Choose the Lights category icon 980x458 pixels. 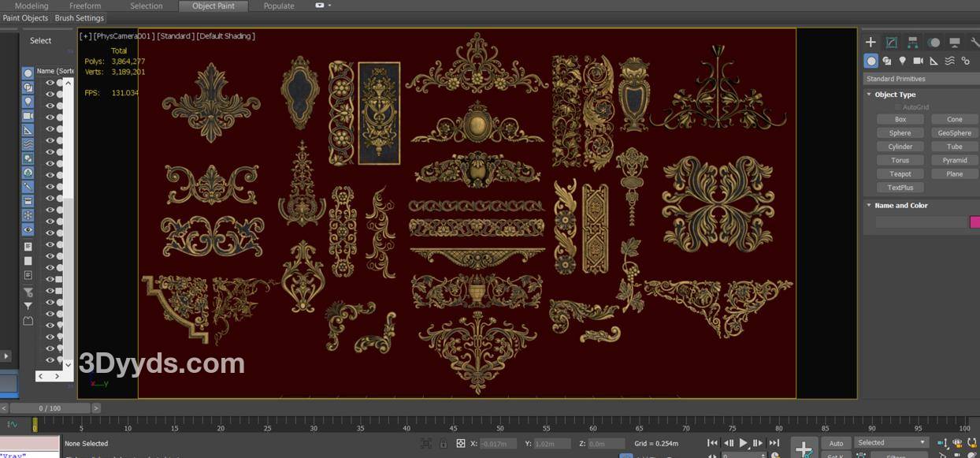click(903, 61)
